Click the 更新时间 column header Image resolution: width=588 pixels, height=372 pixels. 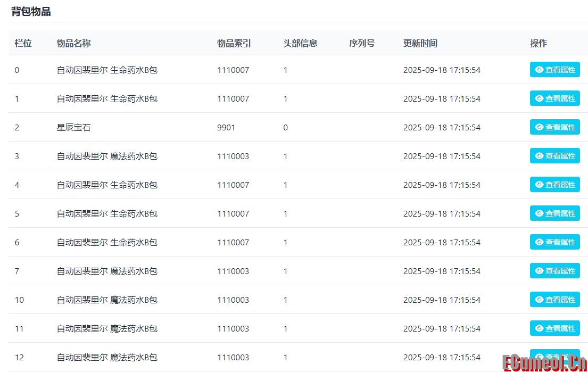[x=419, y=43]
